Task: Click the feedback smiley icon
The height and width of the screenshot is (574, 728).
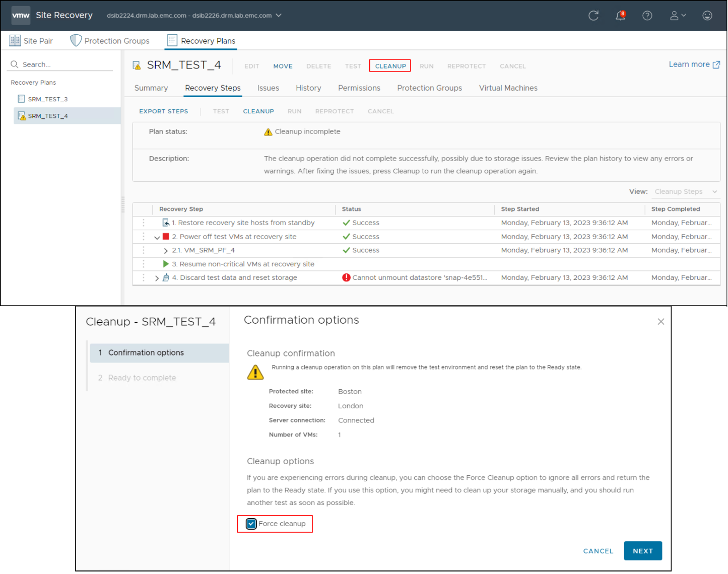Action: pyautogui.click(x=707, y=16)
